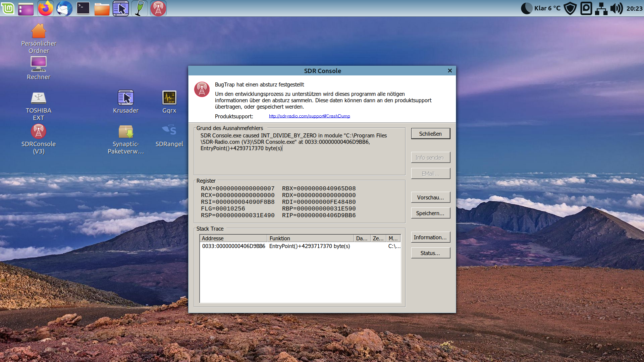
Task: Open the Linux Mint menu
Action: [8, 8]
